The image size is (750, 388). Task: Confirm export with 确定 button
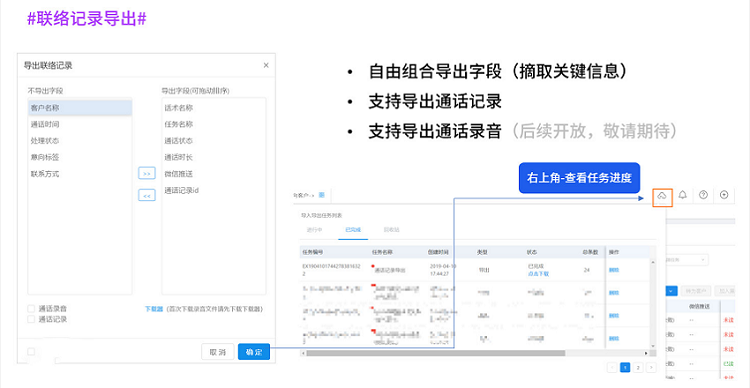tap(254, 352)
